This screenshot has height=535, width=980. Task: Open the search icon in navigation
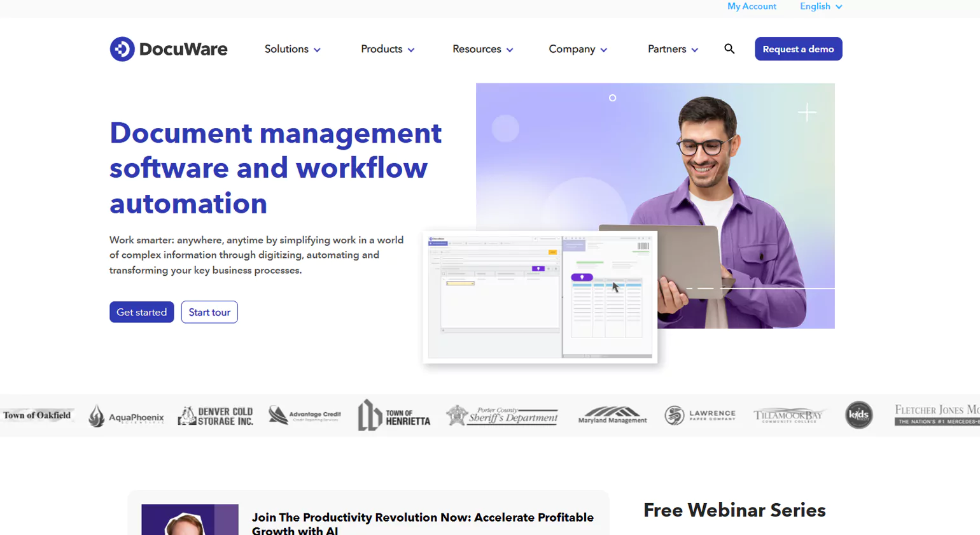point(729,48)
